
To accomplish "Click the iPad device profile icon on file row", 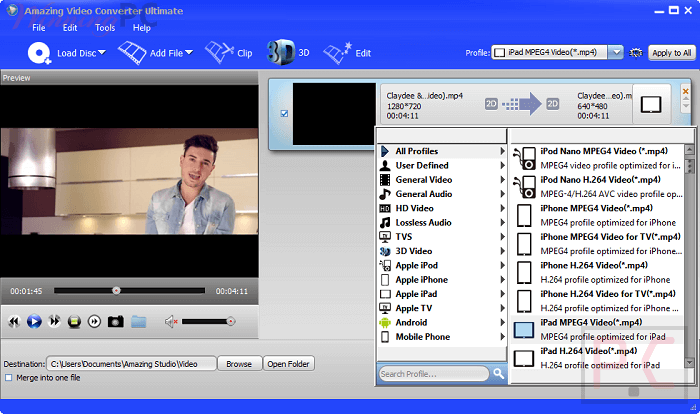I will click(651, 105).
